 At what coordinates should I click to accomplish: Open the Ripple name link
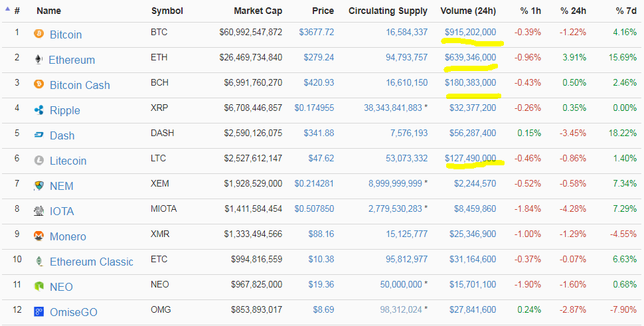pos(65,110)
